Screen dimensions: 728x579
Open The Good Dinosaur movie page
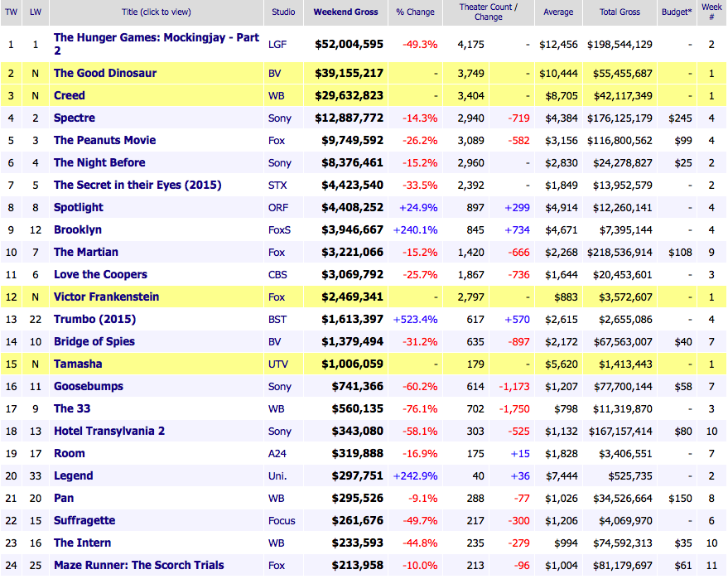click(105, 74)
